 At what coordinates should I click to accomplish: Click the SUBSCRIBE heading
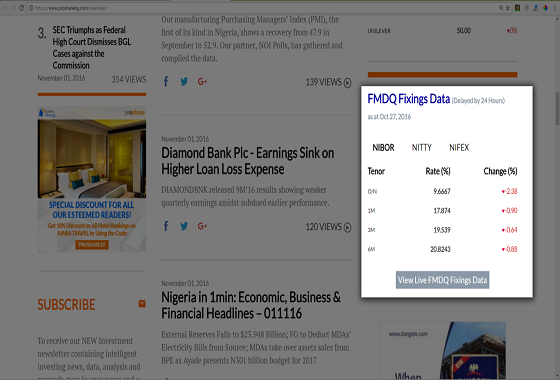(x=66, y=305)
